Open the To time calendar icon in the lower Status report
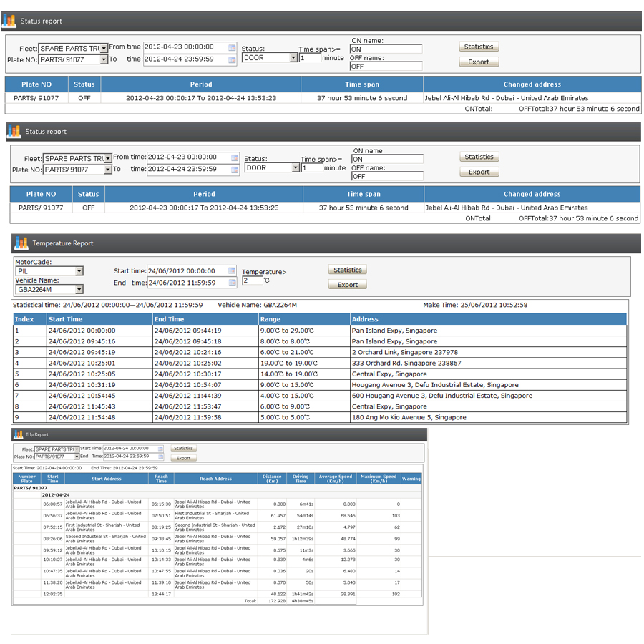The height and width of the screenshot is (644, 644). (x=235, y=170)
